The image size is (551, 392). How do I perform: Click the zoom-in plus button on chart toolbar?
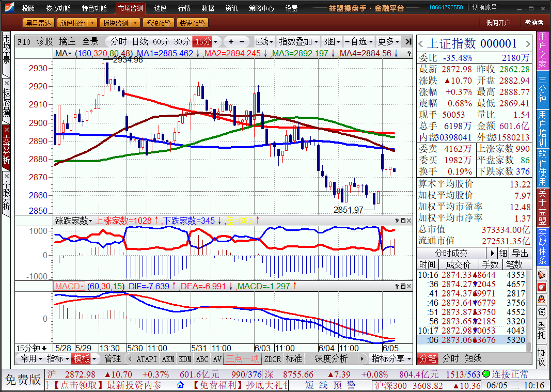click(x=231, y=41)
